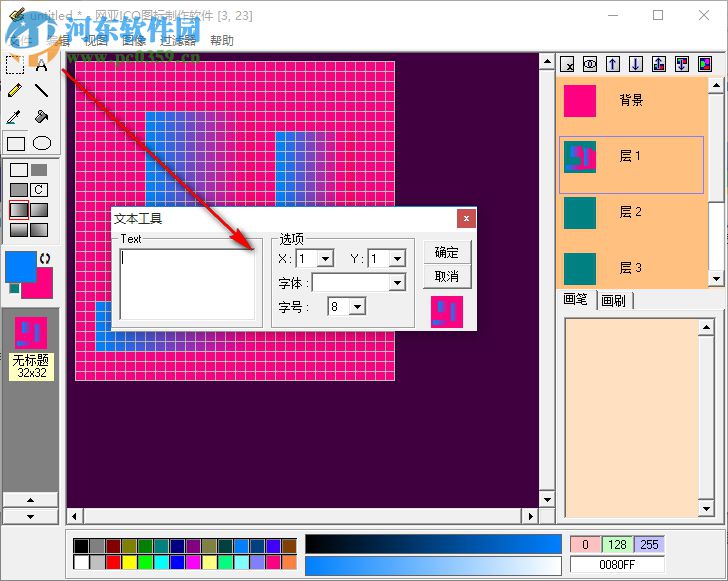Select the 背景 layer
This screenshot has height=581, width=728.
[631, 101]
